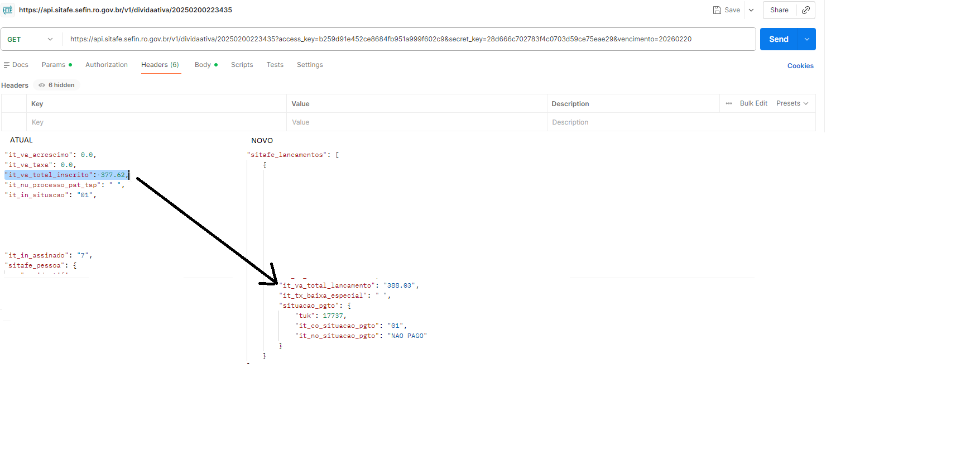The height and width of the screenshot is (453, 980).
Task: Click the empty header Key field
Action: (x=156, y=122)
